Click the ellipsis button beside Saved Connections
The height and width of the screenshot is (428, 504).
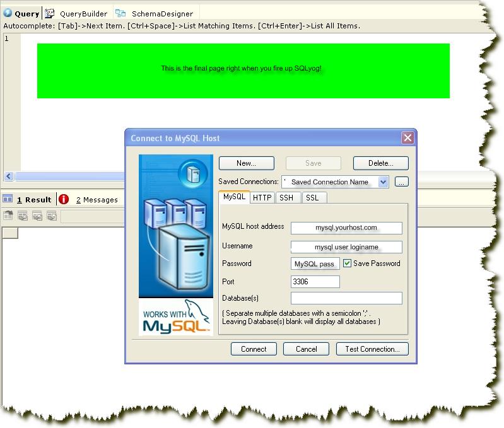click(x=401, y=182)
